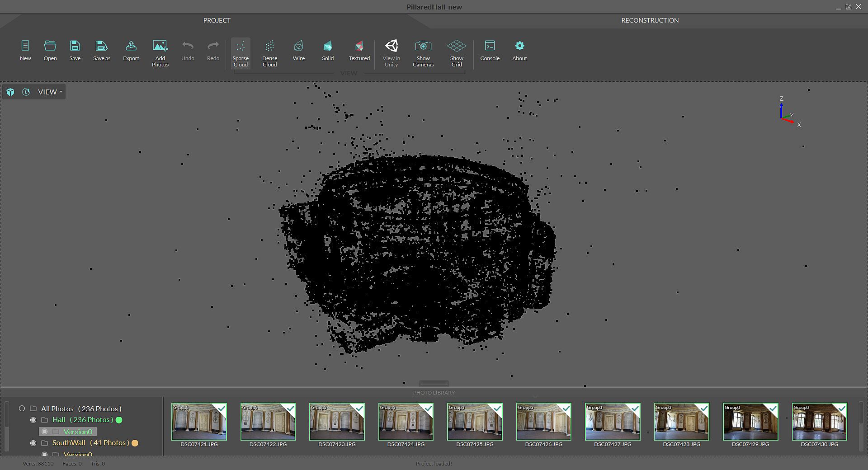This screenshot has height=470, width=868.
Task: Select the All Photos radio button
Action: coord(22,409)
